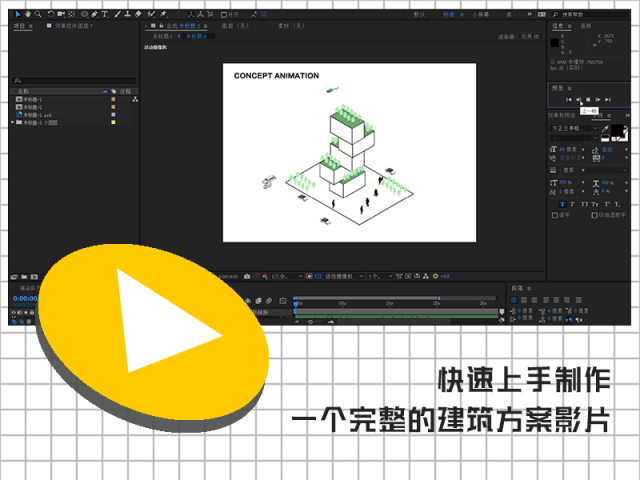This screenshot has width=640, height=480.
Task: Enable the ligatures checkbox in Character panel
Action: click(x=555, y=215)
